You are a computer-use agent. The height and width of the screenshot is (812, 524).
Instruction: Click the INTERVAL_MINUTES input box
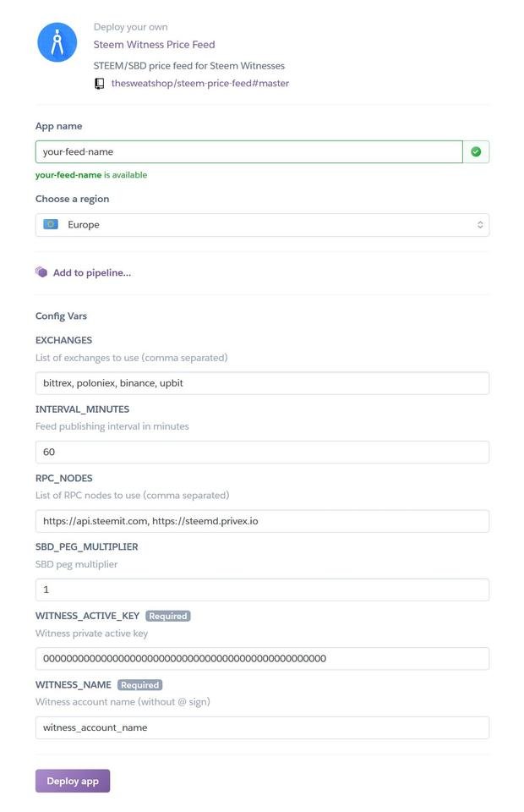click(262, 452)
